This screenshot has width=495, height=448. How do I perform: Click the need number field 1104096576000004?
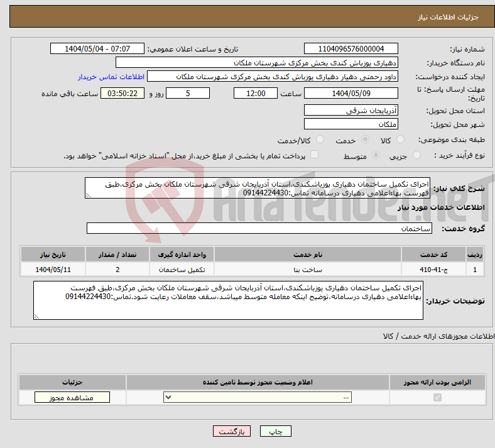(351, 48)
